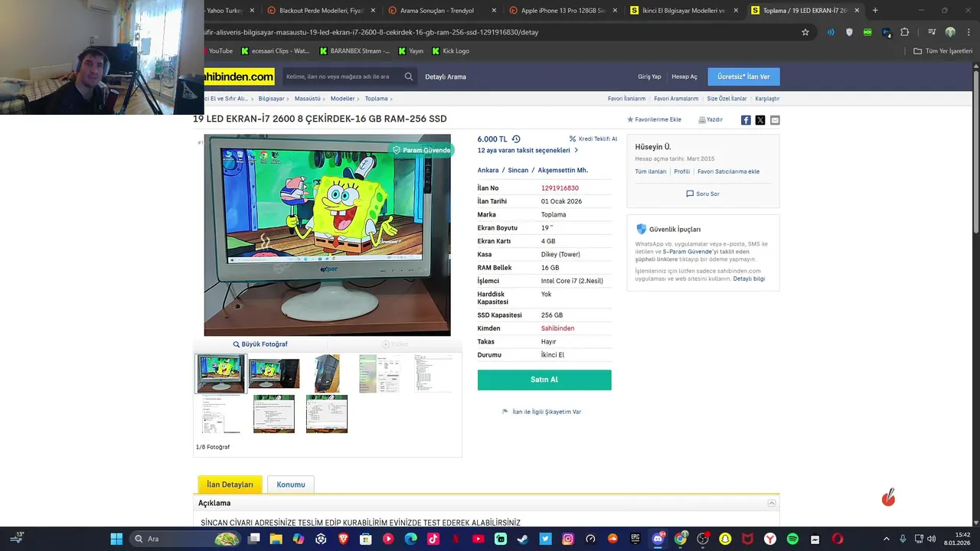Open Kick Logo bookmark
The width and height of the screenshot is (980, 551).
point(451,51)
